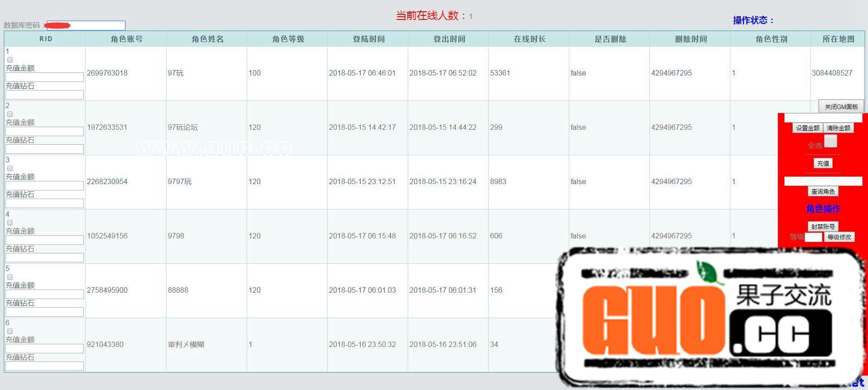Click the 充值钻石 field in row 4
The image size is (868, 390).
(44, 257)
